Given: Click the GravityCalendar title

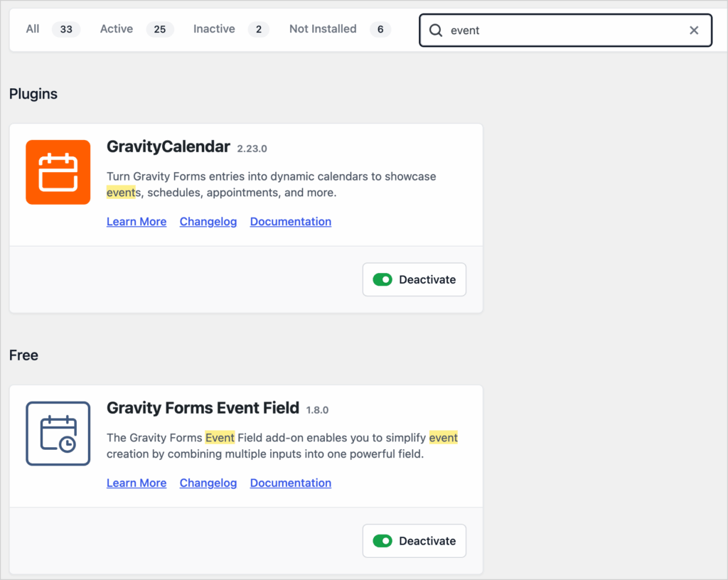Looking at the screenshot, I should (168, 146).
